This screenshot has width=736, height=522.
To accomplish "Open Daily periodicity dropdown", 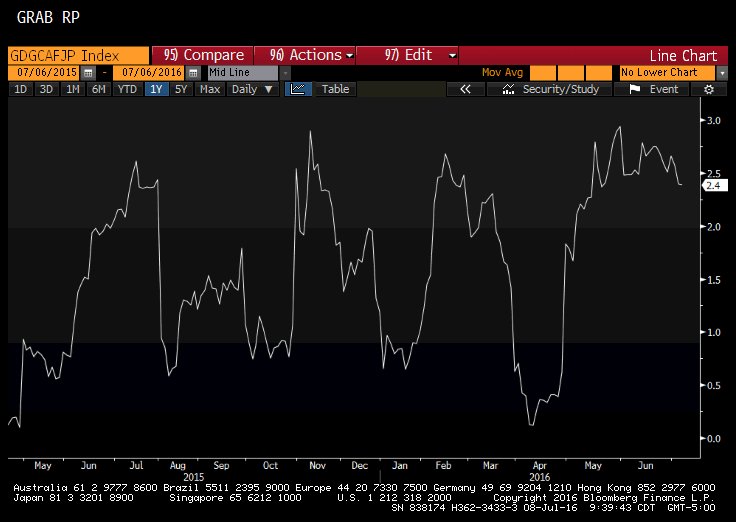I will click(253, 89).
